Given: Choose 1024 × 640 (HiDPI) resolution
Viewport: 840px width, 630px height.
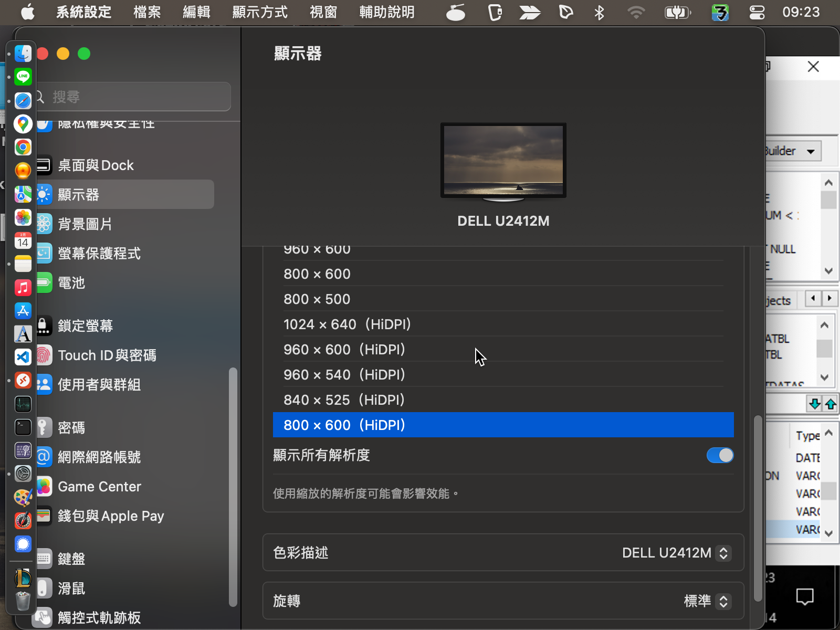Looking at the screenshot, I should (503, 324).
